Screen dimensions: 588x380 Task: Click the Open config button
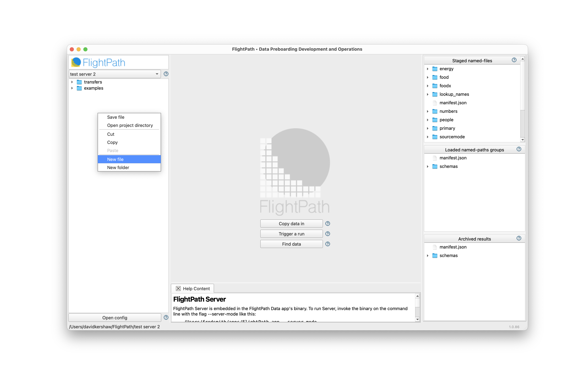point(115,318)
